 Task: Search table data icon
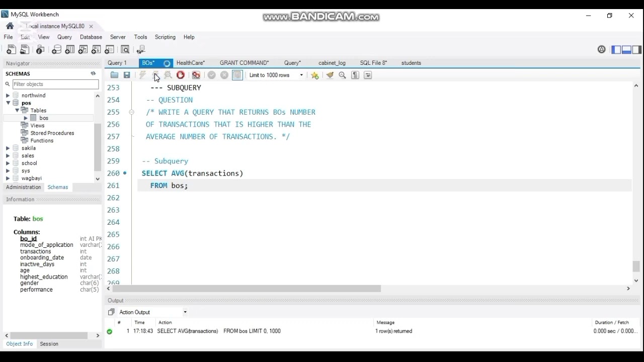coord(125,49)
